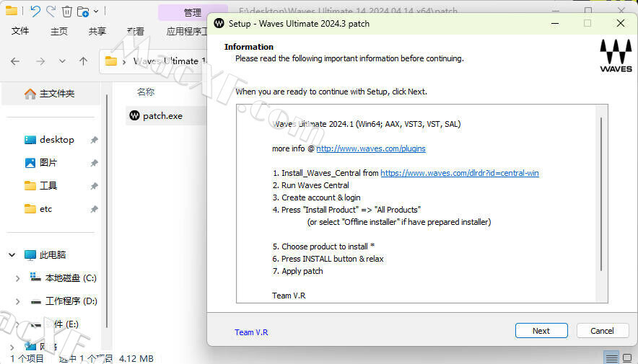Go forward using Explorer's forward arrow
The width and height of the screenshot is (638, 364).
click(x=40, y=61)
